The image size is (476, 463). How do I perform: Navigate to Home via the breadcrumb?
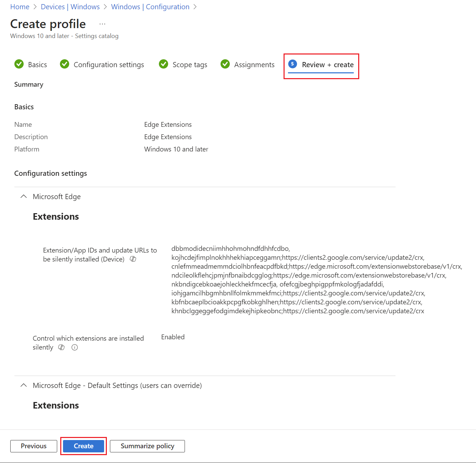coord(20,7)
